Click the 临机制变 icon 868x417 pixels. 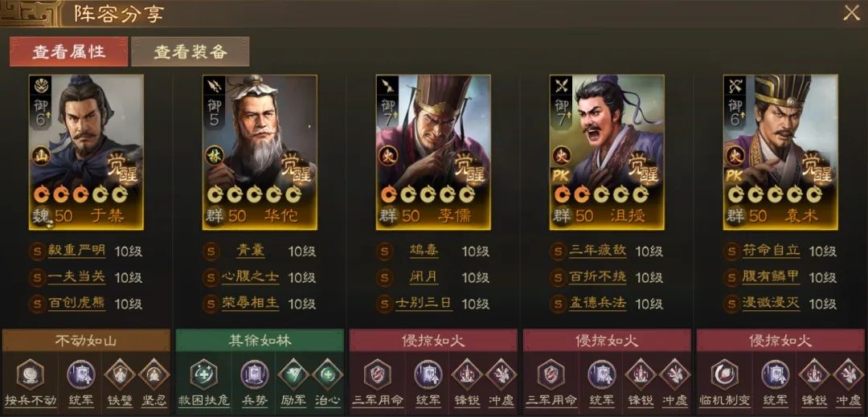[x=725, y=374]
